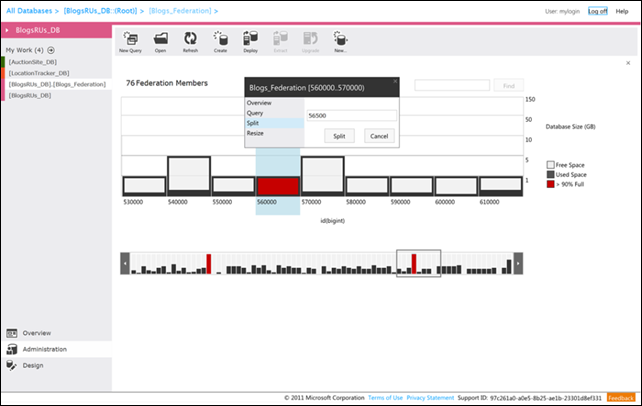Click the search field next to Find
The width and height of the screenshot is (642, 406).
tap(452, 85)
